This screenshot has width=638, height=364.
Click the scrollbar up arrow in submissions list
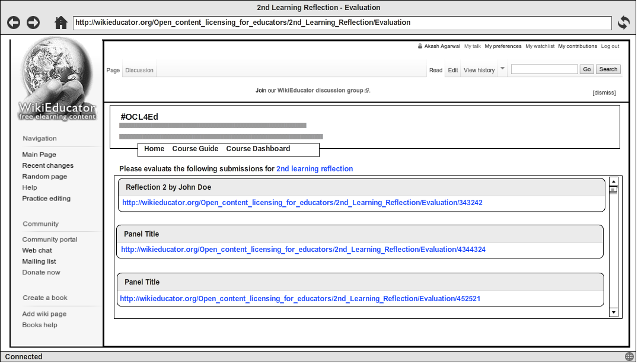click(x=614, y=181)
